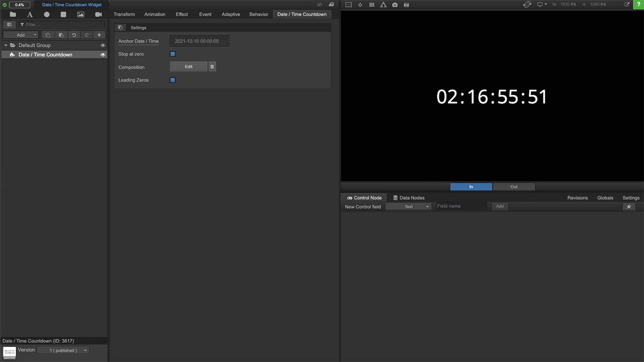Screen dimensions: 644x362
Task: Open the Control Node tab
Action: click(x=364, y=198)
